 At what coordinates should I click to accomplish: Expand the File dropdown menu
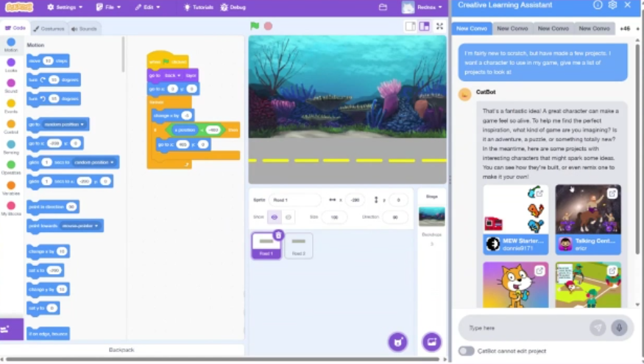pyautogui.click(x=109, y=7)
